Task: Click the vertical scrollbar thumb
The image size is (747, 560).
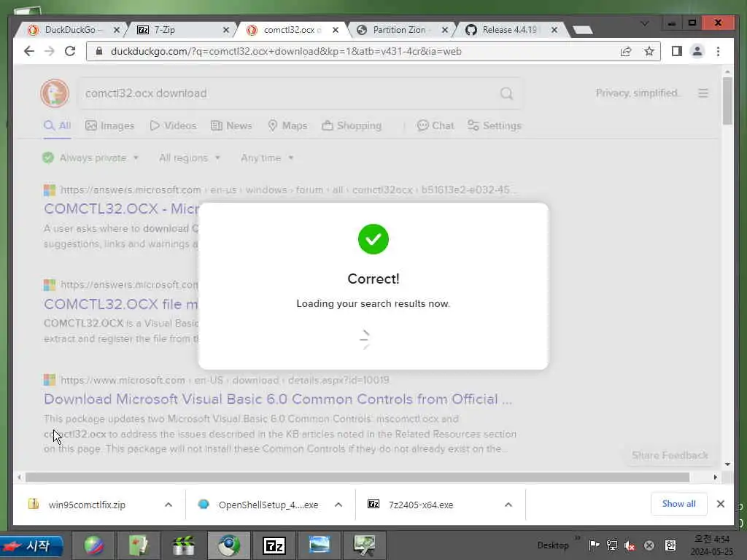Action: pyautogui.click(x=727, y=101)
